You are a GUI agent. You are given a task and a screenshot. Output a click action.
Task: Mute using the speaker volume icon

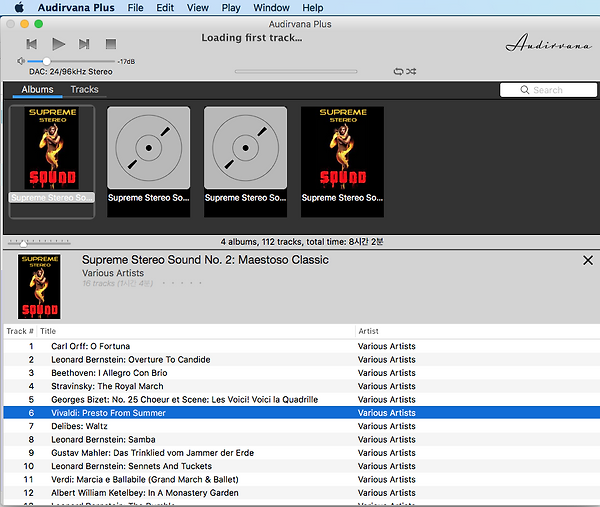[x=21, y=61]
